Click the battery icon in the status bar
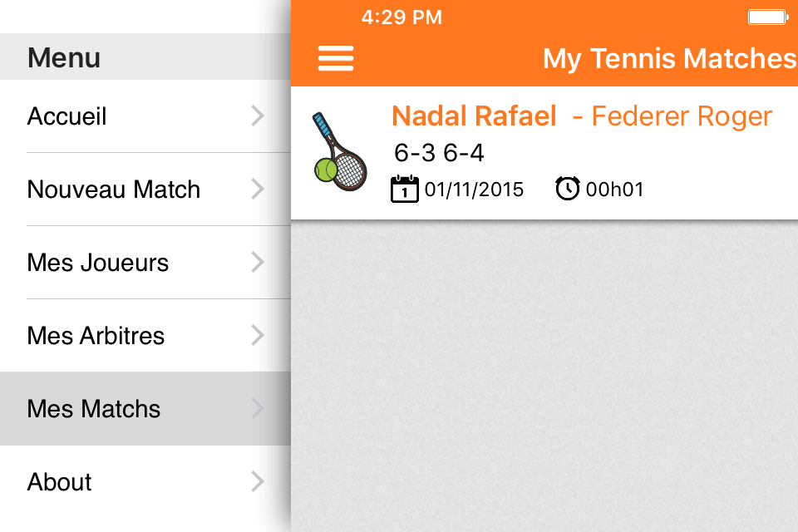The height and width of the screenshot is (532, 798). [768, 17]
